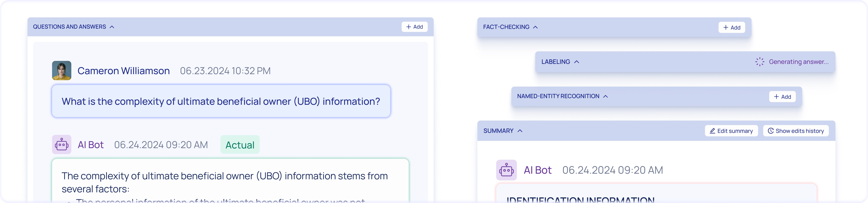Select the UBO complexity question bubble
The image size is (868, 203).
click(x=221, y=101)
